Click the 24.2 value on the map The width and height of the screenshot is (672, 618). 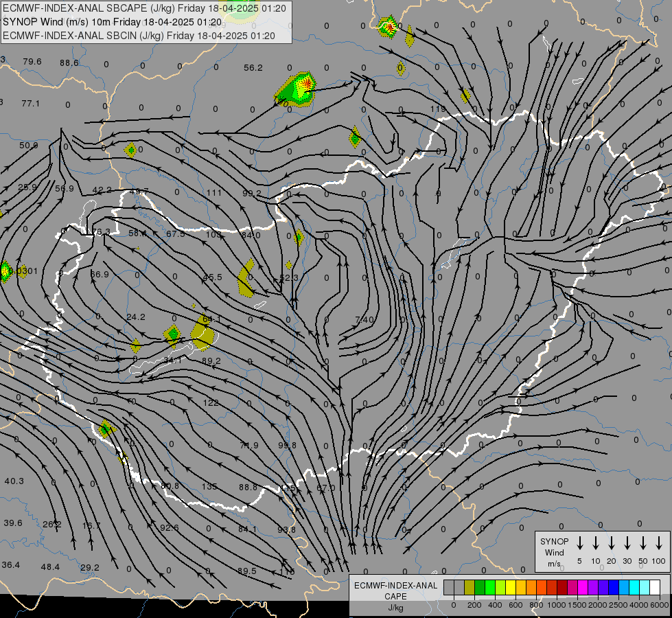(136, 317)
